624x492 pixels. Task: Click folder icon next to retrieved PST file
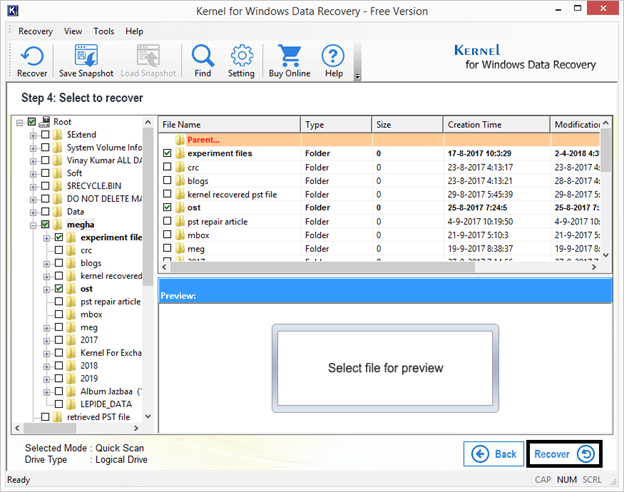point(58,417)
